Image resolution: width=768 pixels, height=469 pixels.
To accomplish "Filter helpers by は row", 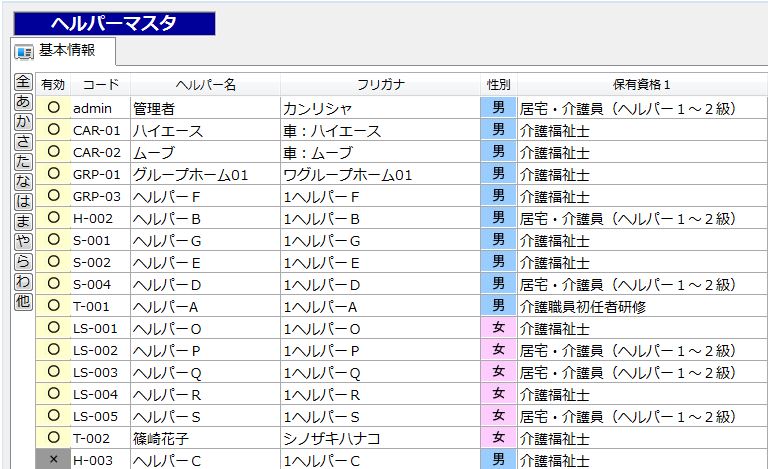I will (x=22, y=202).
